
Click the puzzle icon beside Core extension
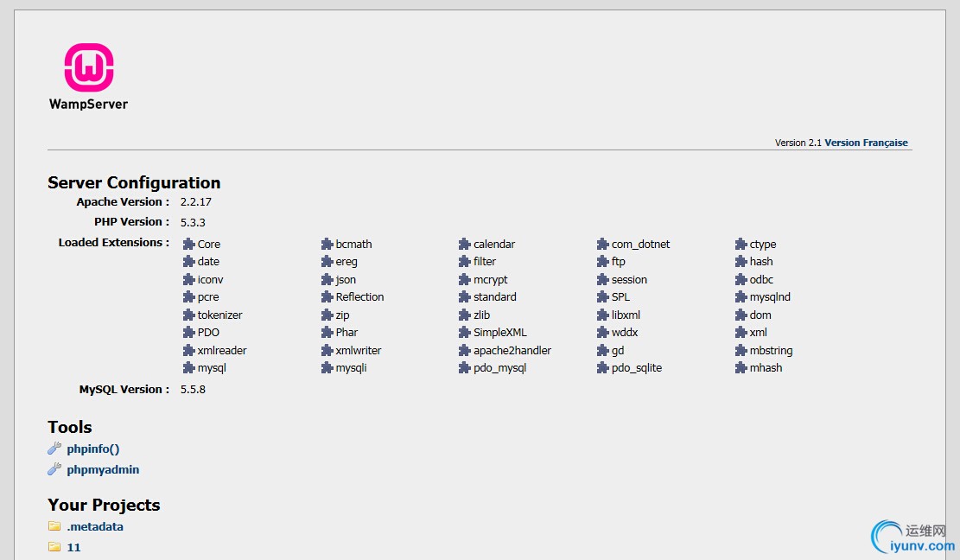(x=189, y=245)
